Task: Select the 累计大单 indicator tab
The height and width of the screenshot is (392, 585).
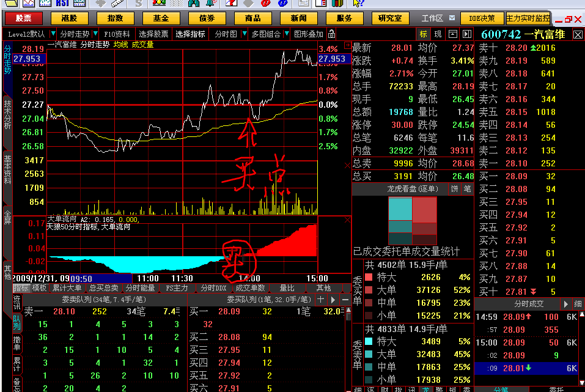Action: (x=67, y=288)
